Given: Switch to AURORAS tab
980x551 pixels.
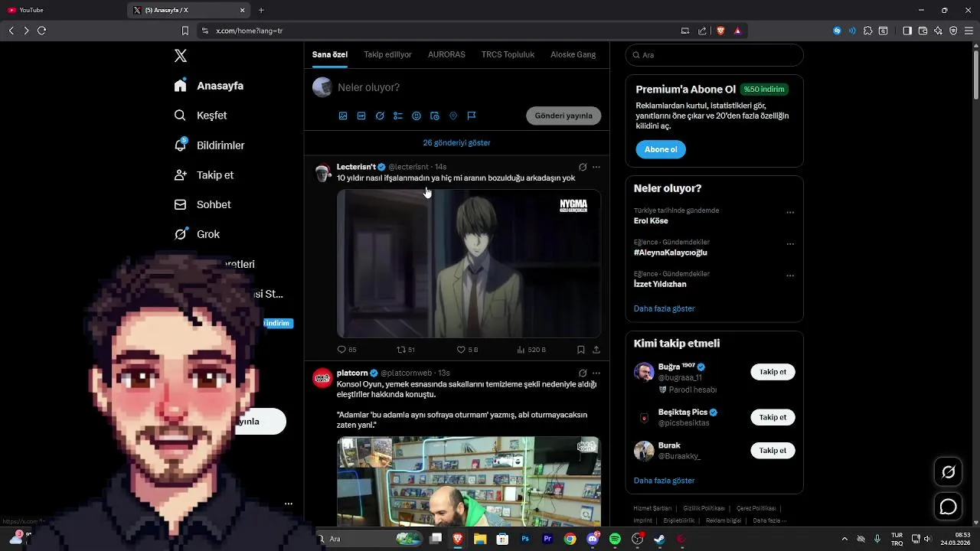Looking at the screenshot, I should [x=446, y=54].
